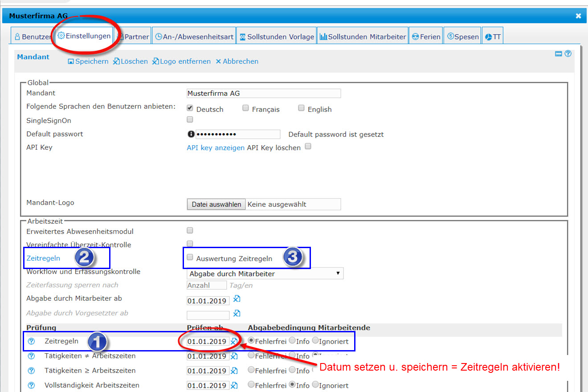Open the API key anzeigen link
588x392 pixels.
pyautogui.click(x=216, y=148)
